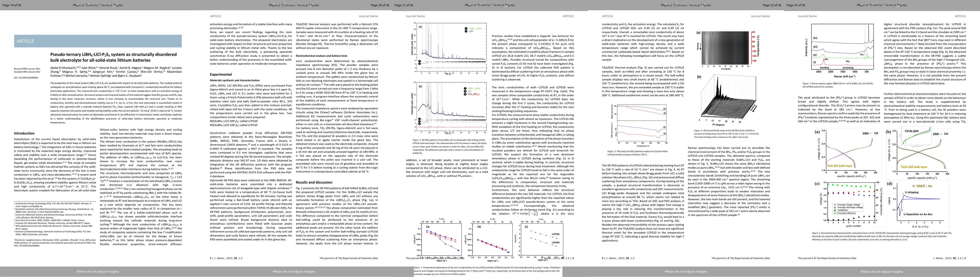Click "Please do not adjust margins" on page 19

[98, 272]
